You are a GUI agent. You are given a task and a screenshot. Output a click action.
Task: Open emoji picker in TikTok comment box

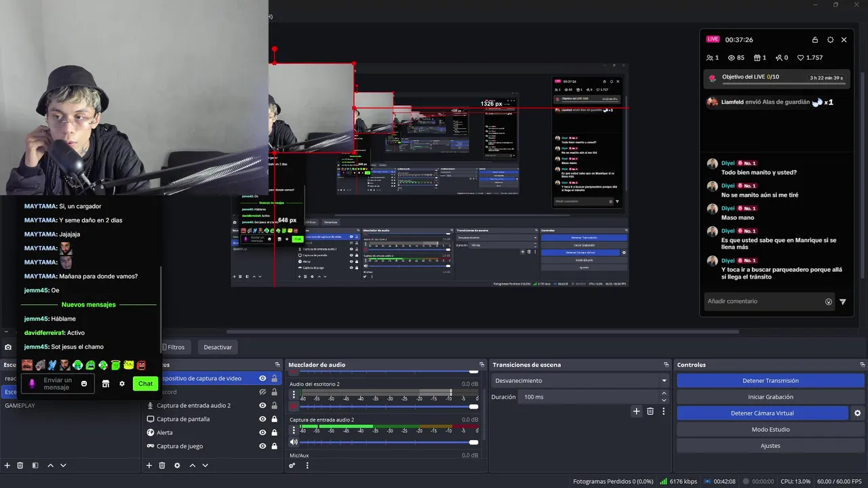point(829,302)
